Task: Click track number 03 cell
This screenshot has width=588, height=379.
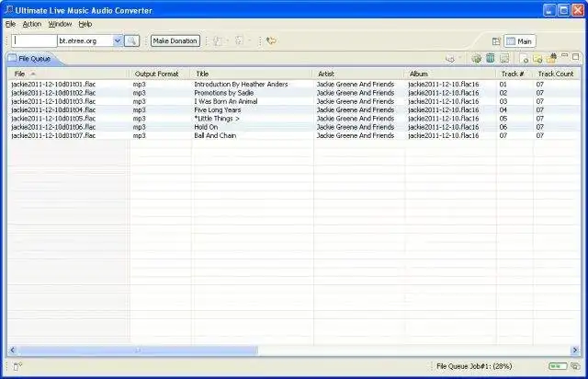Action: coord(503,101)
